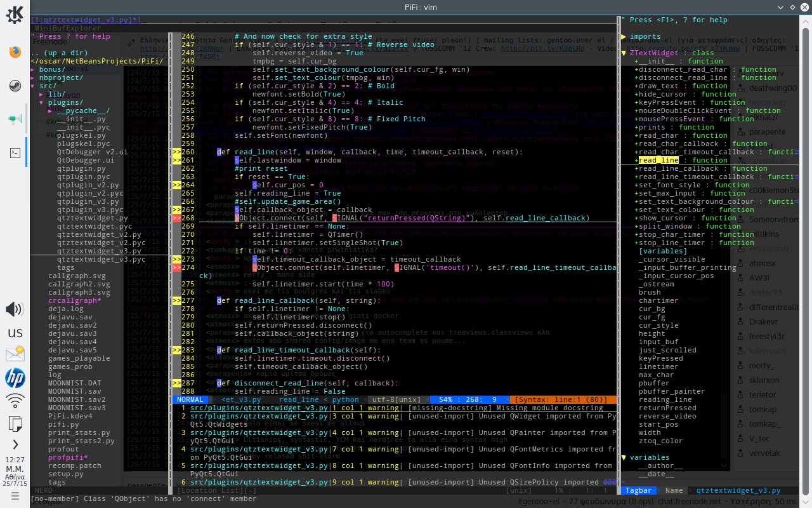The image size is (812, 508).
Task: Select the qtztextwidget_v3.py buffer tab
Action: 86,20
